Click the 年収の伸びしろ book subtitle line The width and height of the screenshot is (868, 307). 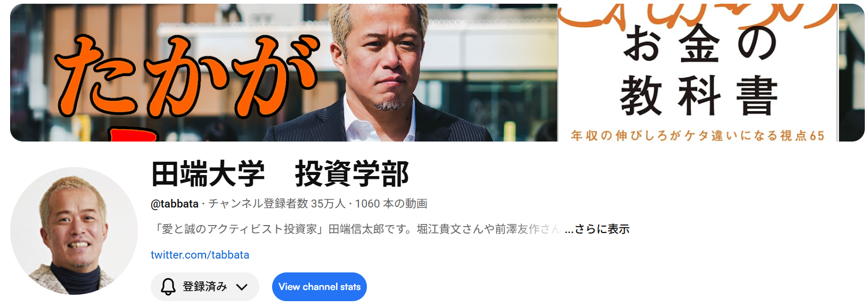click(x=698, y=136)
